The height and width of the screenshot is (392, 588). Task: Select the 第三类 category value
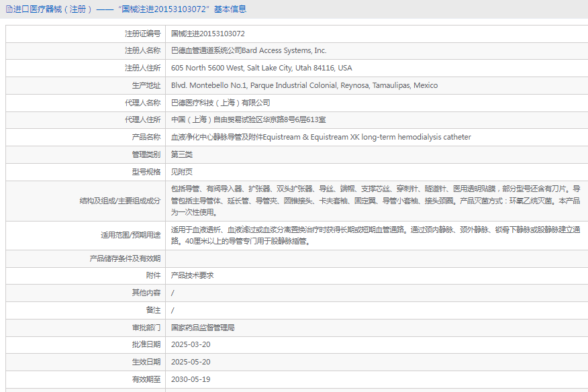182,154
